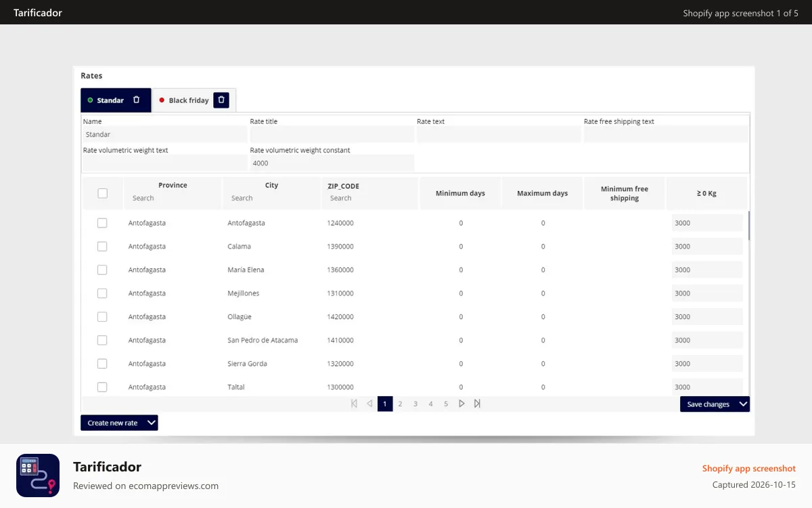Click the Rate title input field
Screen dimensions: 812x508
[332, 134]
